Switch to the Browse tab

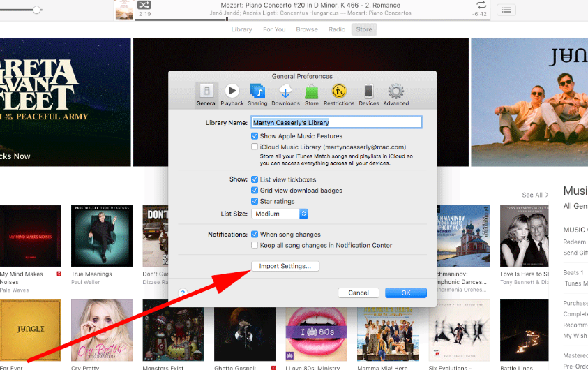click(x=307, y=29)
